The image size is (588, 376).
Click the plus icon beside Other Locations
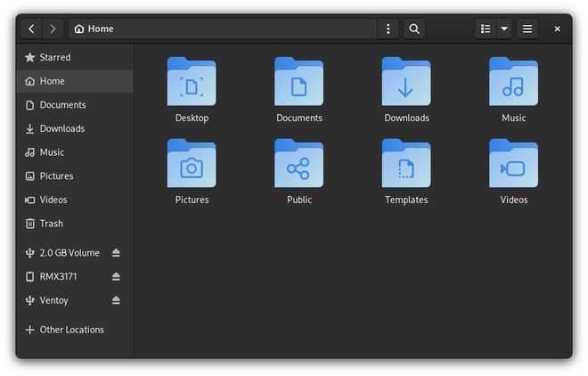click(29, 330)
